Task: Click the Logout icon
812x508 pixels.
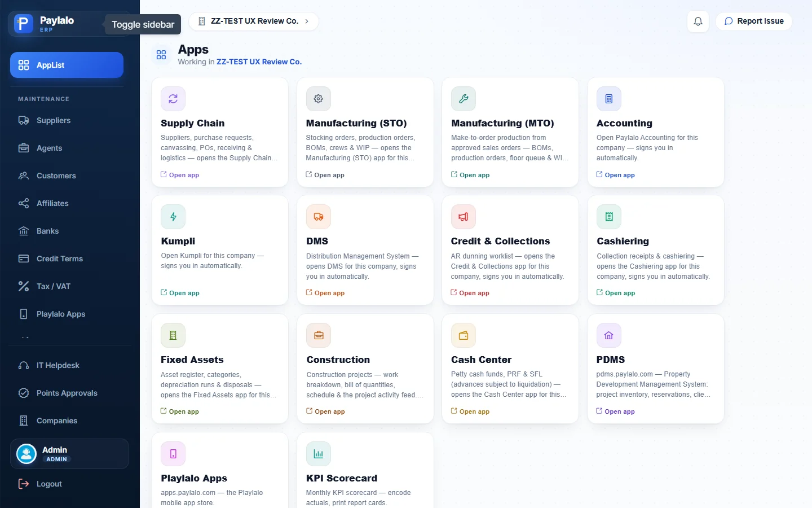Action: click(x=24, y=484)
